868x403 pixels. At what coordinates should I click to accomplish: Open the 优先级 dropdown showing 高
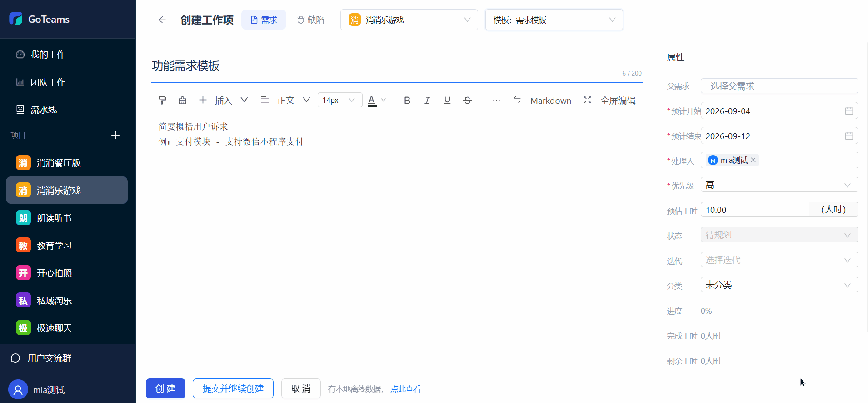[x=779, y=185]
